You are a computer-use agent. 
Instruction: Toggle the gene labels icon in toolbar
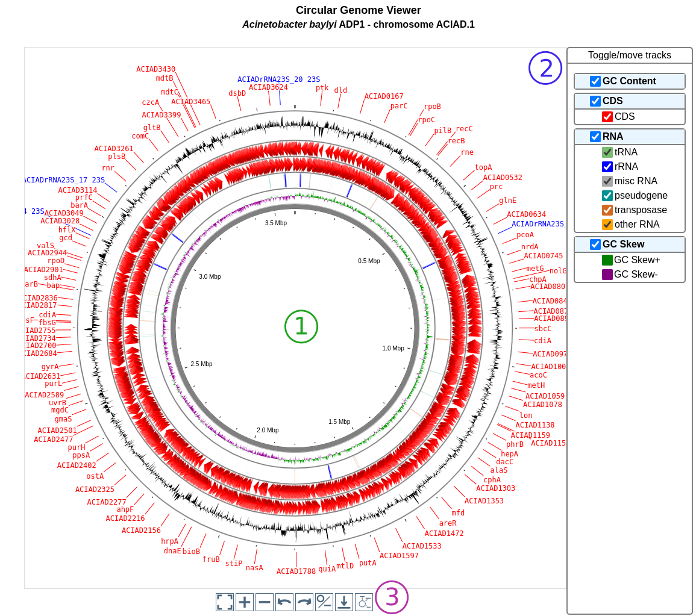click(x=364, y=602)
